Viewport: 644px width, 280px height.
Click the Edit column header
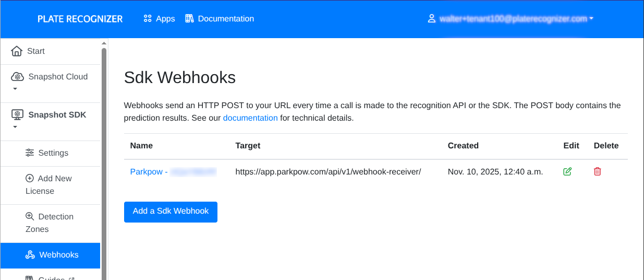click(572, 146)
